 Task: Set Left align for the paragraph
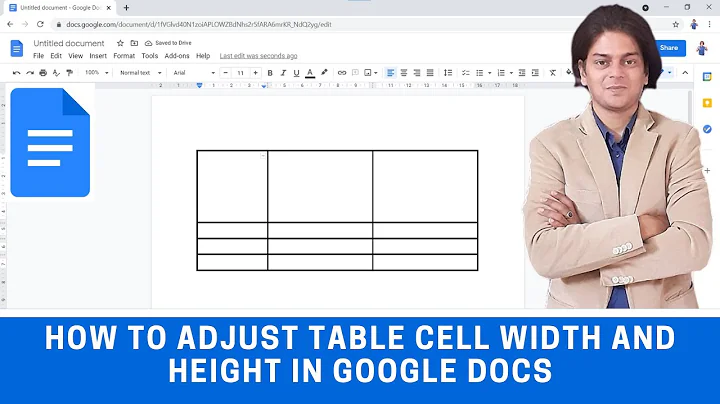click(390, 73)
